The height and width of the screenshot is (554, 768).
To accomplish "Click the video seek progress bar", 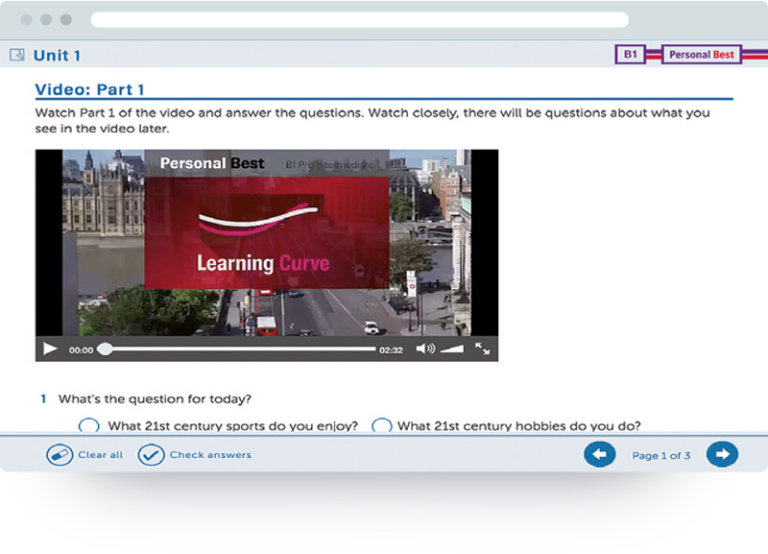I will click(x=240, y=349).
